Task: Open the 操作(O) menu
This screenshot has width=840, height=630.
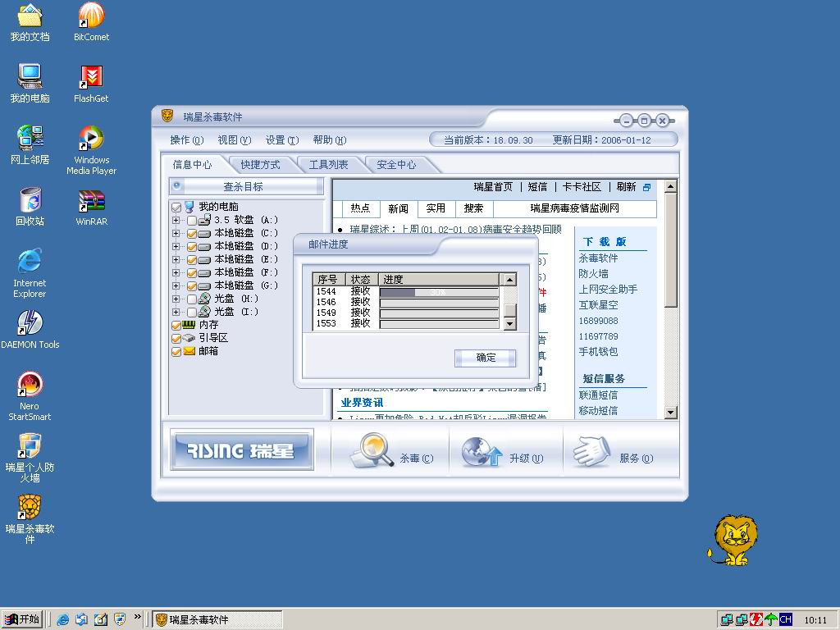Action: click(187, 139)
